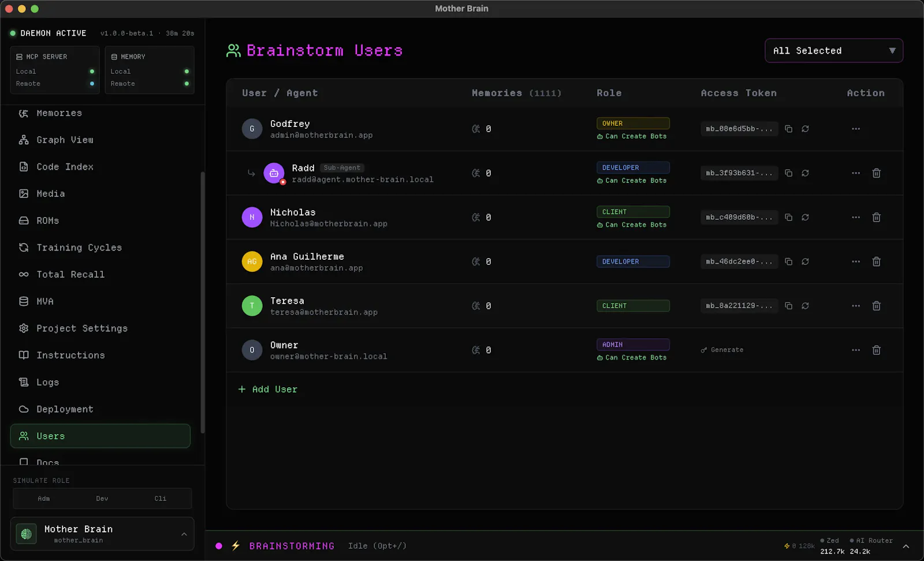Open the All Selected dropdown
The image size is (924, 561).
click(833, 50)
